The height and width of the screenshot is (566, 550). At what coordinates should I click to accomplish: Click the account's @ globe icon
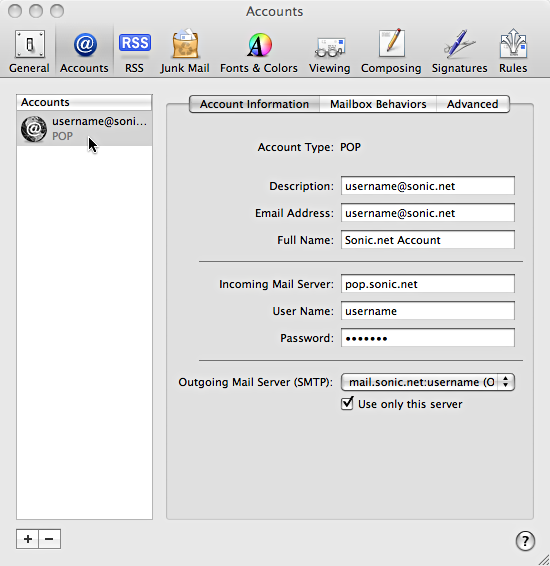point(34,129)
